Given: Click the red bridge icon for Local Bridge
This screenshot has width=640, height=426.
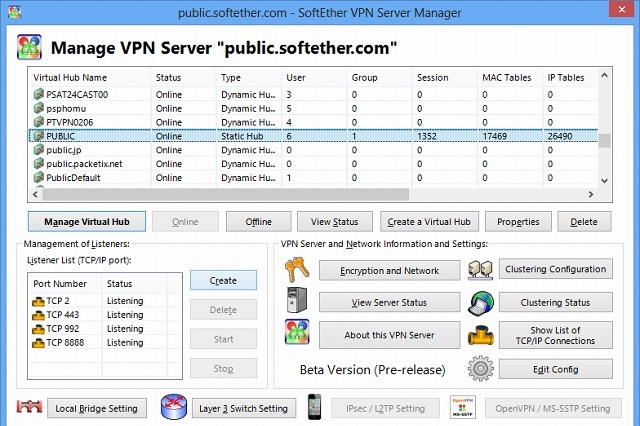Looking at the screenshot, I should (x=29, y=407).
